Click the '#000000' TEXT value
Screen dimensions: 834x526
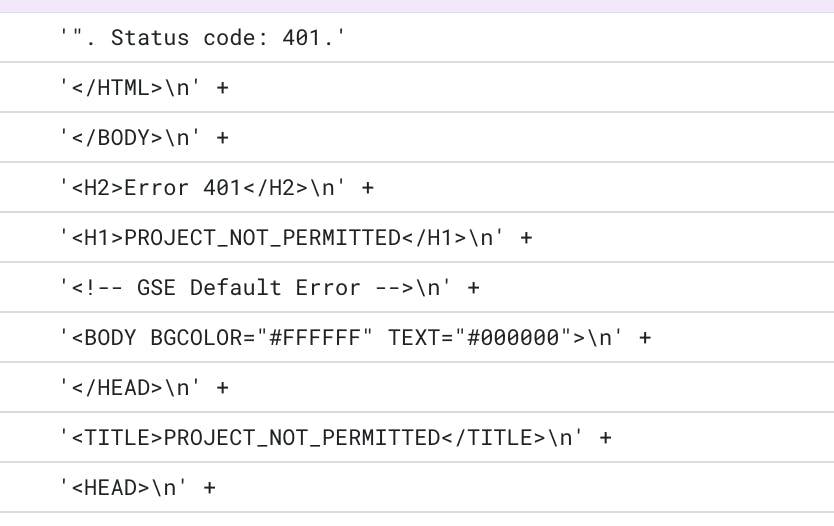pyautogui.click(x=513, y=338)
